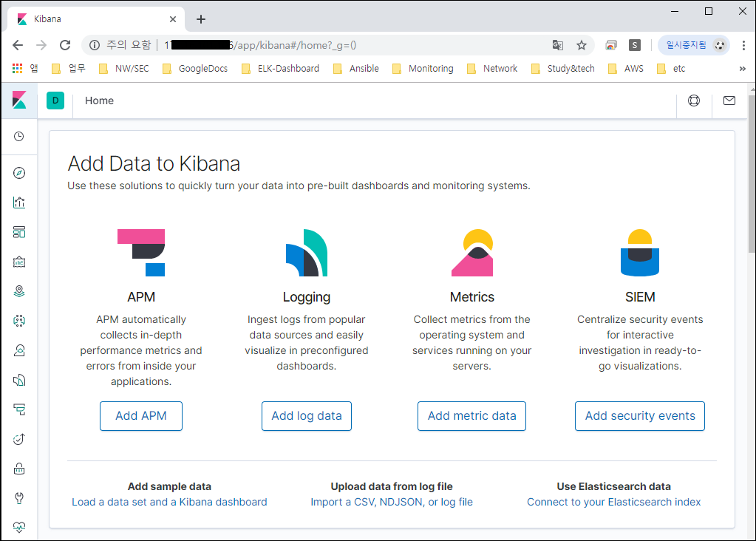Open the AWS bookmark folder
Screen dimensions: 756x541
[626, 69]
